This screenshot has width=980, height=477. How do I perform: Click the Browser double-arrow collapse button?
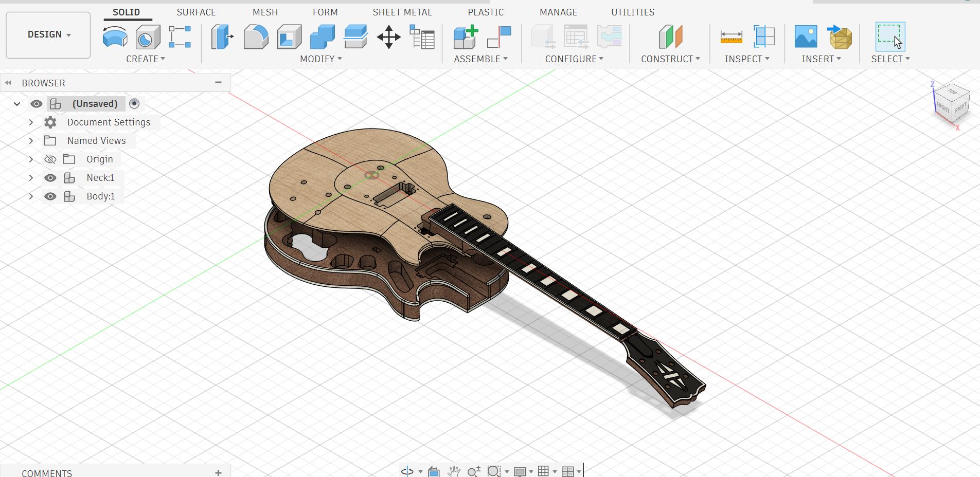(8, 83)
